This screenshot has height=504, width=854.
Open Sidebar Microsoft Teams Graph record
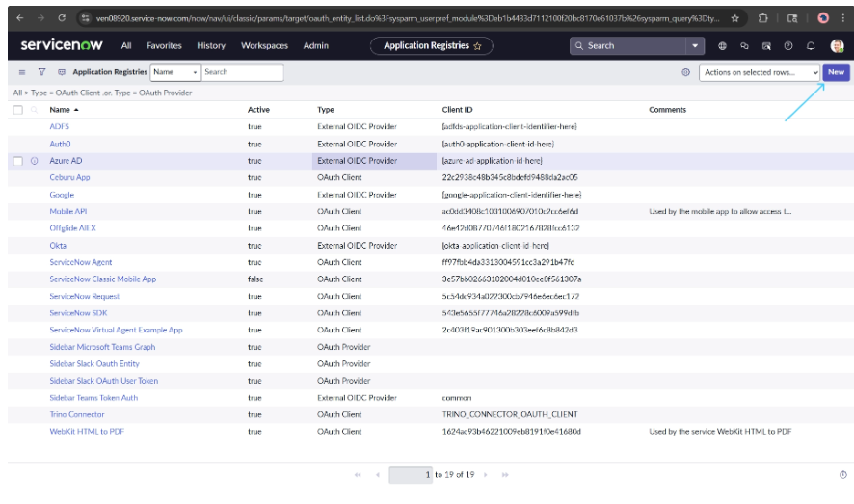pos(102,347)
